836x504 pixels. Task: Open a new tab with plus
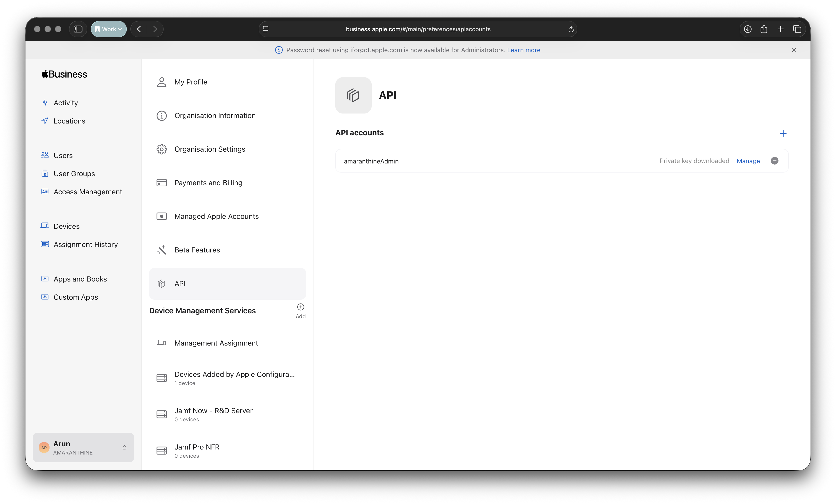tap(781, 29)
